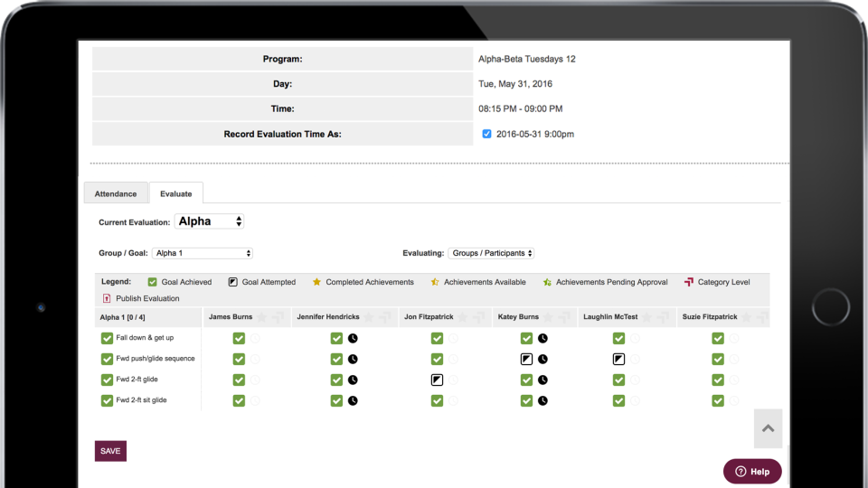Open the Evaluating Groups / Participants dropdown
This screenshot has height=488, width=868.
point(491,253)
